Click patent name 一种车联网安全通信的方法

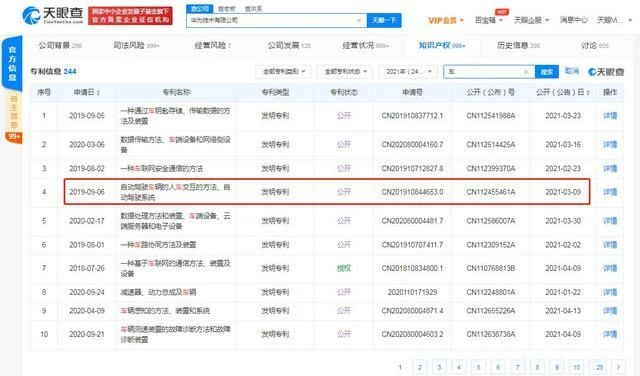click(x=162, y=169)
